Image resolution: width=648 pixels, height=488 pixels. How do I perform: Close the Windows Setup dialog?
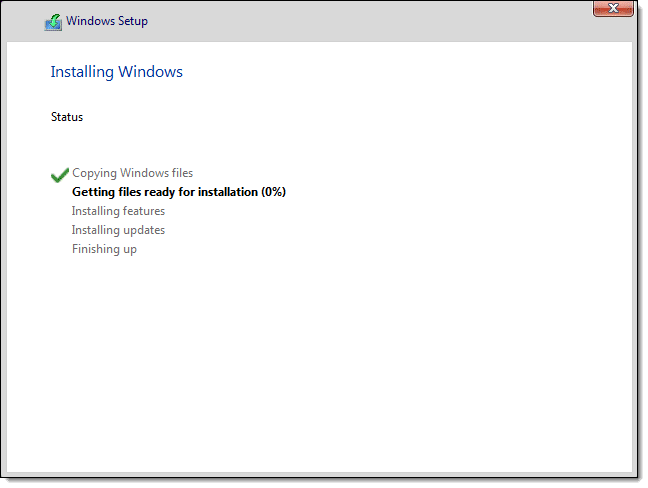click(x=613, y=8)
